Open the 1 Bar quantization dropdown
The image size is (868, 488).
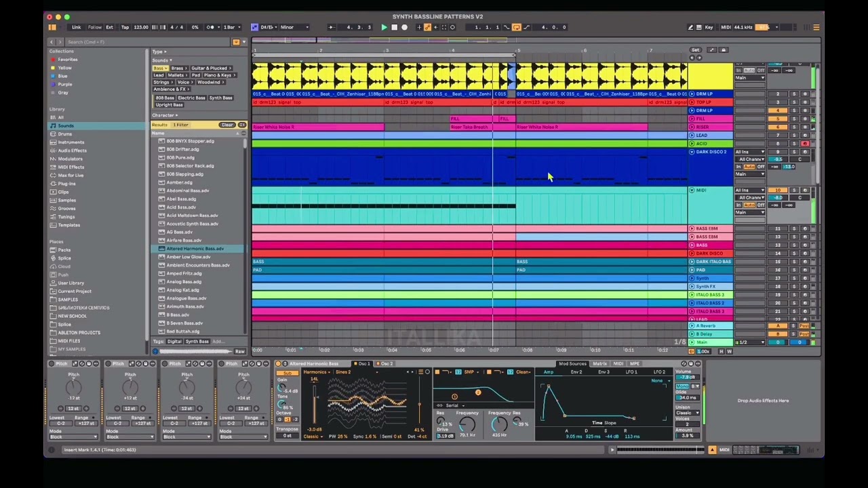tap(231, 27)
